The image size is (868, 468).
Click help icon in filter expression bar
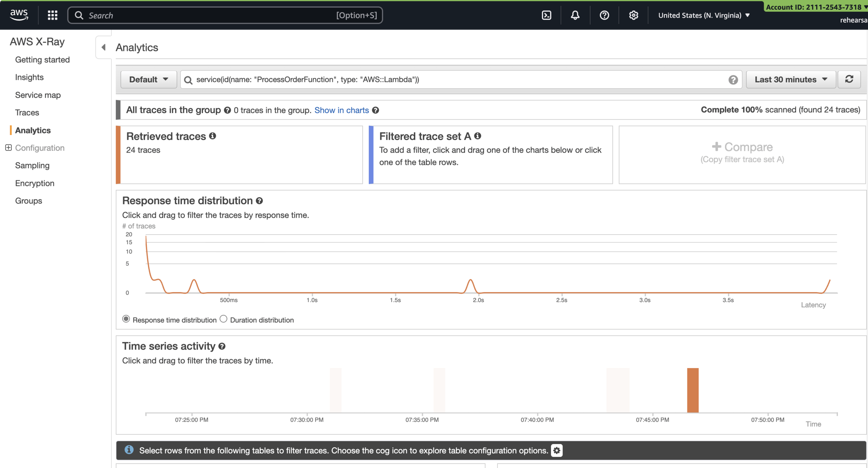point(733,80)
